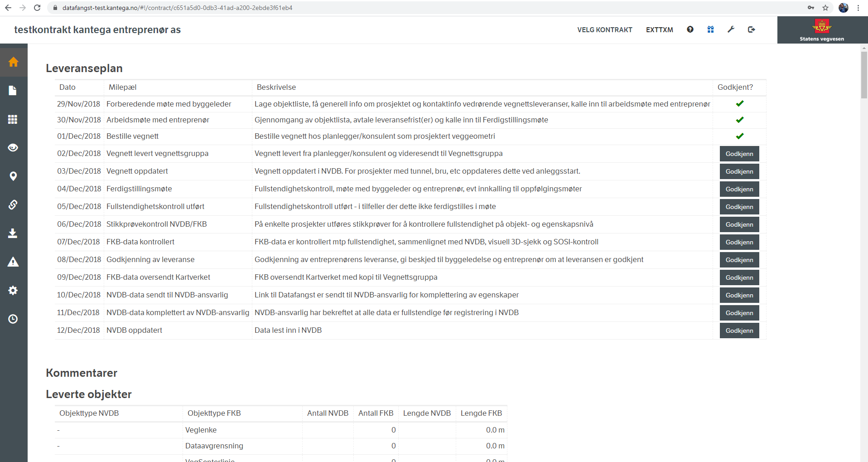Click Godkjenn for FKB-data kontrollert
This screenshot has width=868, height=462.
(739, 242)
